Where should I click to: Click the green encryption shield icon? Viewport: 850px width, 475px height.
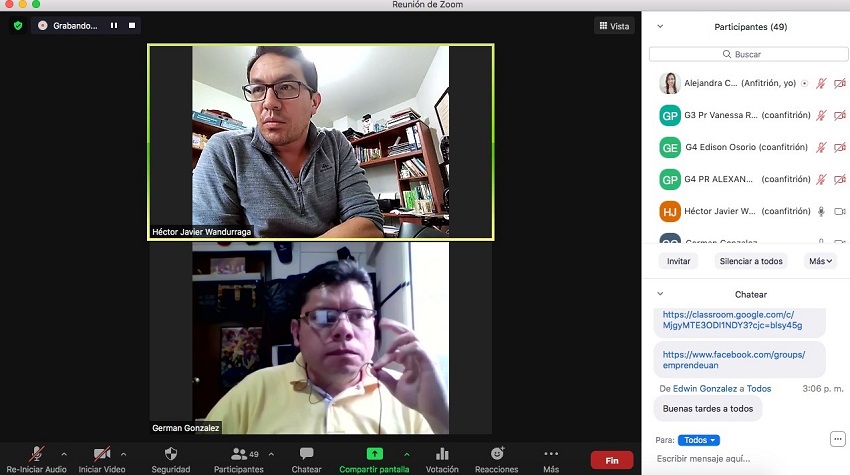coord(18,25)
